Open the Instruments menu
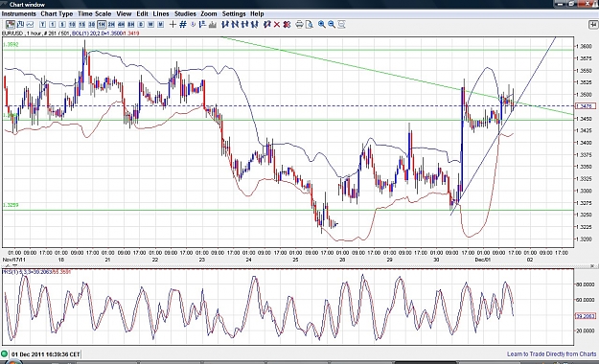The image size is (599, 364). click(x=19, y=13)
